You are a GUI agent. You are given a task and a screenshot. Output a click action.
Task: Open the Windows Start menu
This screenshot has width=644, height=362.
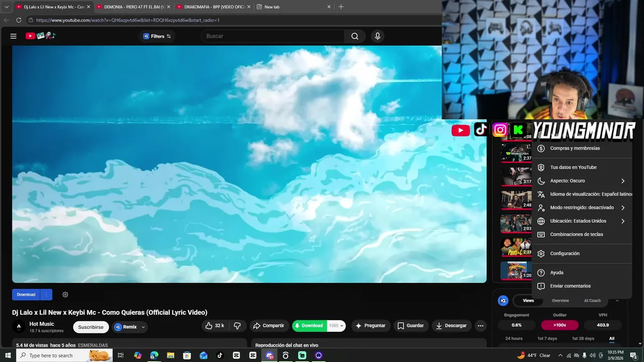[x=8, y=355]
